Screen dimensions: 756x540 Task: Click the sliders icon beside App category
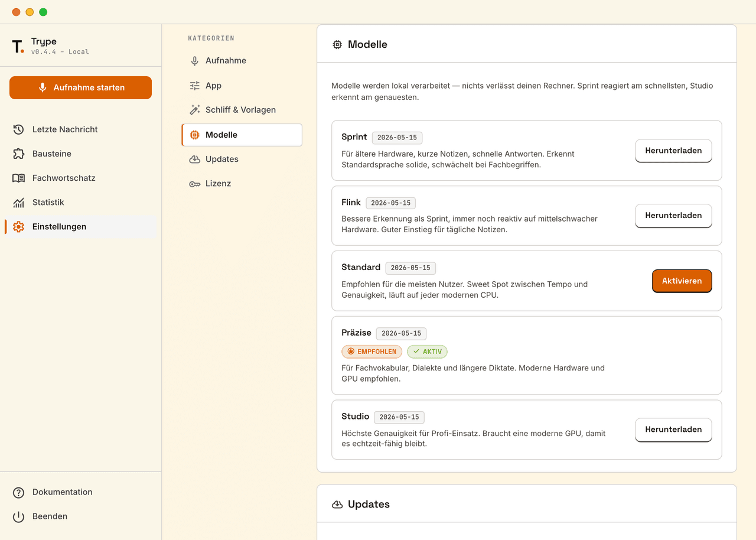pyautogui.click(x=195, y=86)
